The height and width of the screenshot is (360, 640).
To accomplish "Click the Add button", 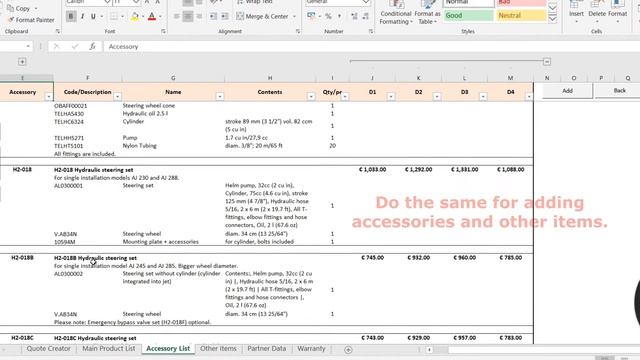I will point(567,91).
